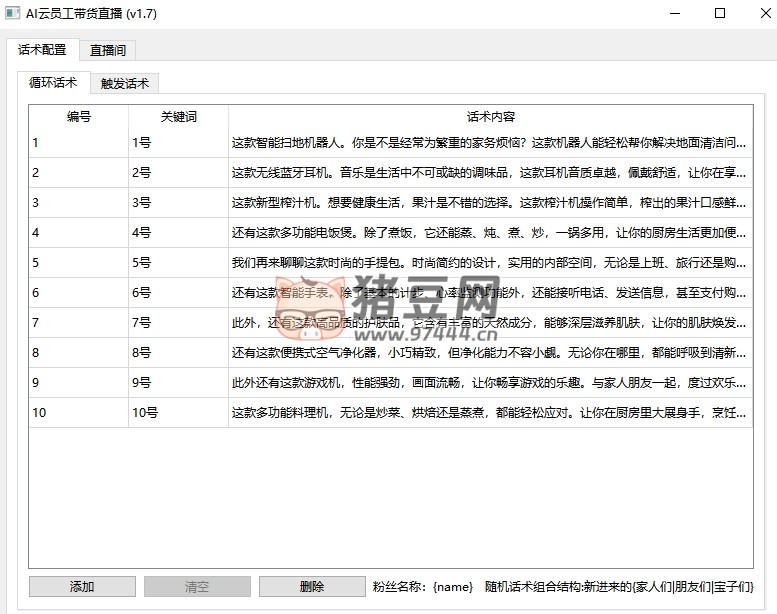The width and height of the screenshot is (777, 614).
Task: Select the 游戏机 script content cell
Action: [x=491, y=383]
